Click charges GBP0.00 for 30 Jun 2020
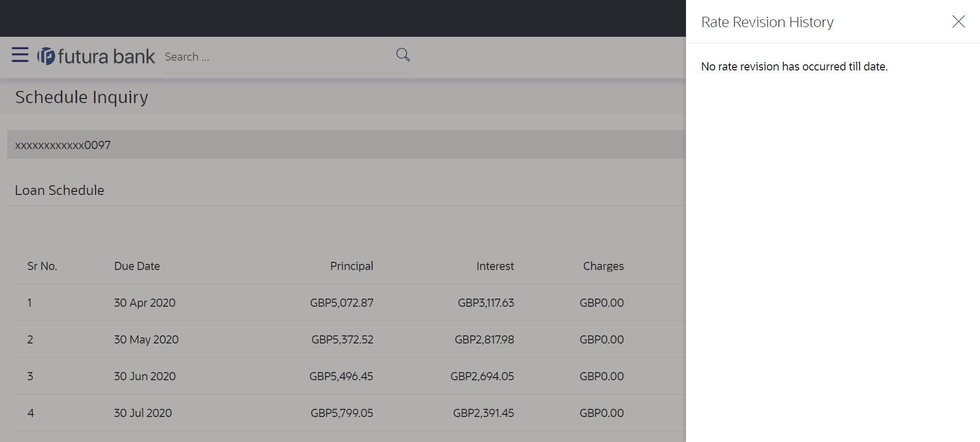 click(601, 376)
